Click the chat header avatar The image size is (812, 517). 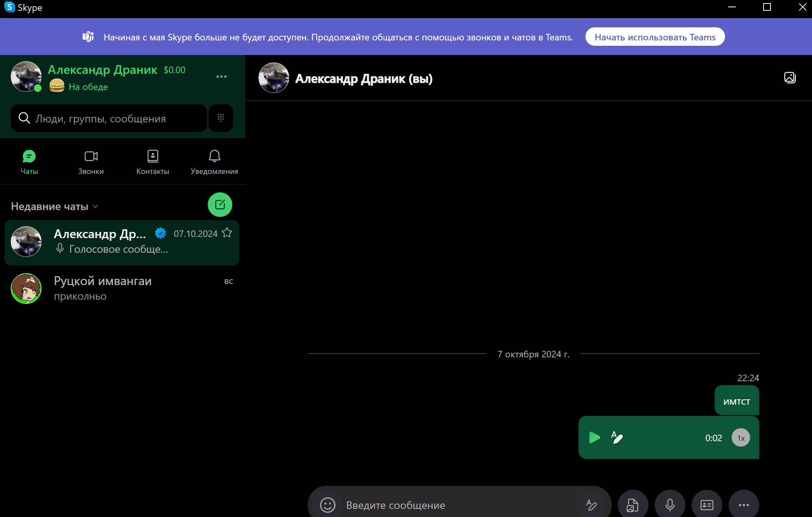coord(274,78)
